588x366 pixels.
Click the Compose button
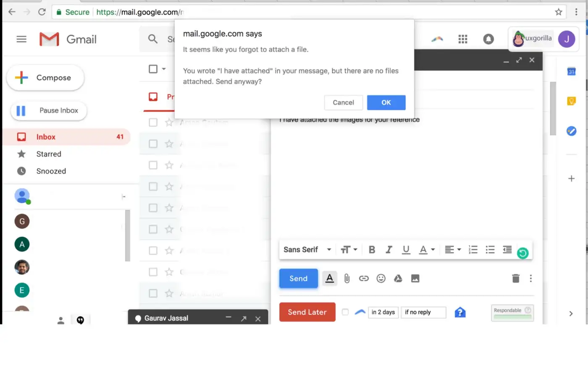[x=45, y=78]
